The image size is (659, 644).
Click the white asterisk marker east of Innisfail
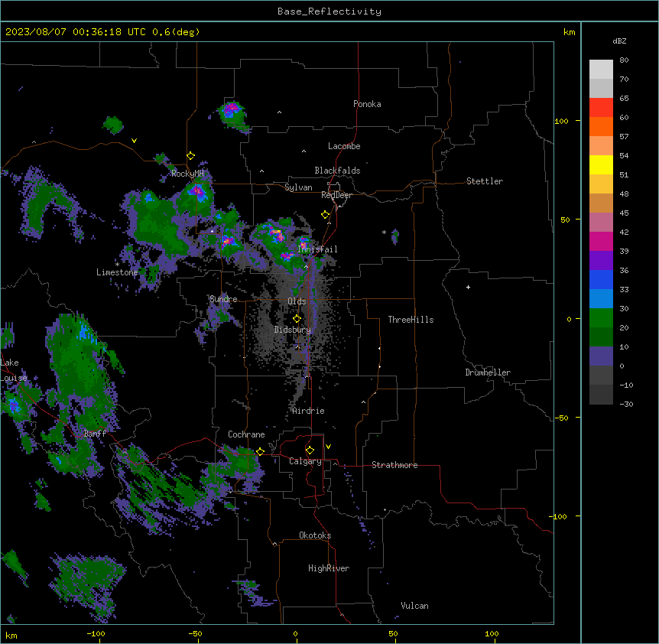coord(384,232)
